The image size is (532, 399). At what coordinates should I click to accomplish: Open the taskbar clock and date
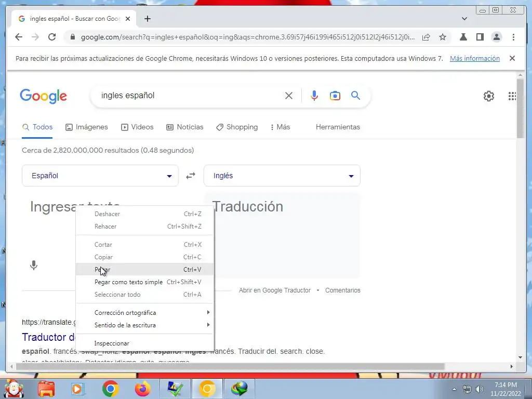[506, 389]
